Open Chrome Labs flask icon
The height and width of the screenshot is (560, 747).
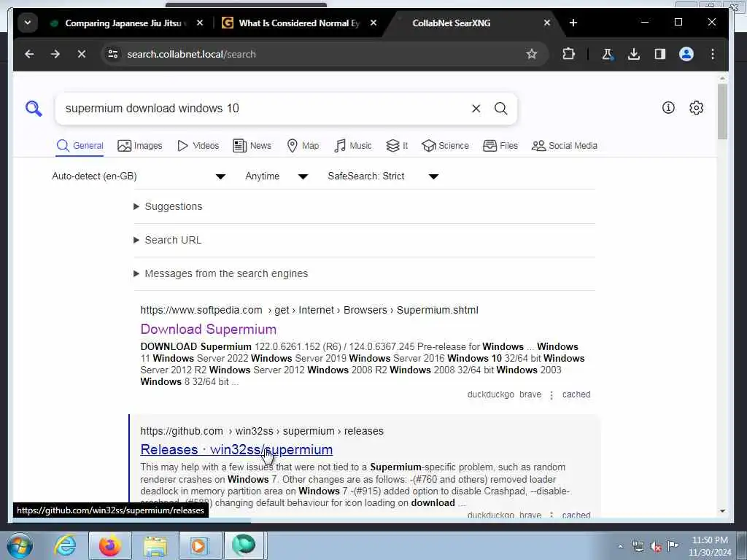point(608,54)
